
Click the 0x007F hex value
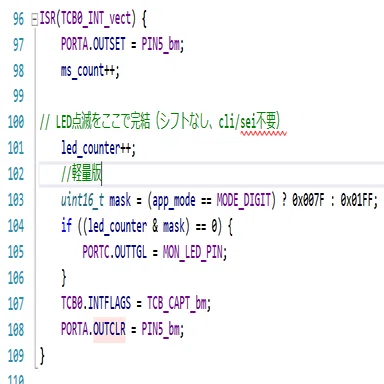click(x=309, y=200)
